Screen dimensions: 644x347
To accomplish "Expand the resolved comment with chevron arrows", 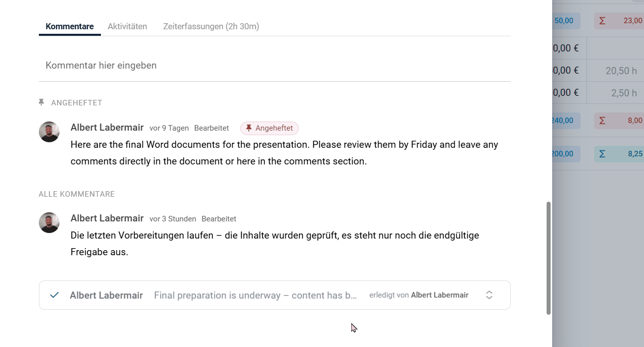I will tap(489, 295).
